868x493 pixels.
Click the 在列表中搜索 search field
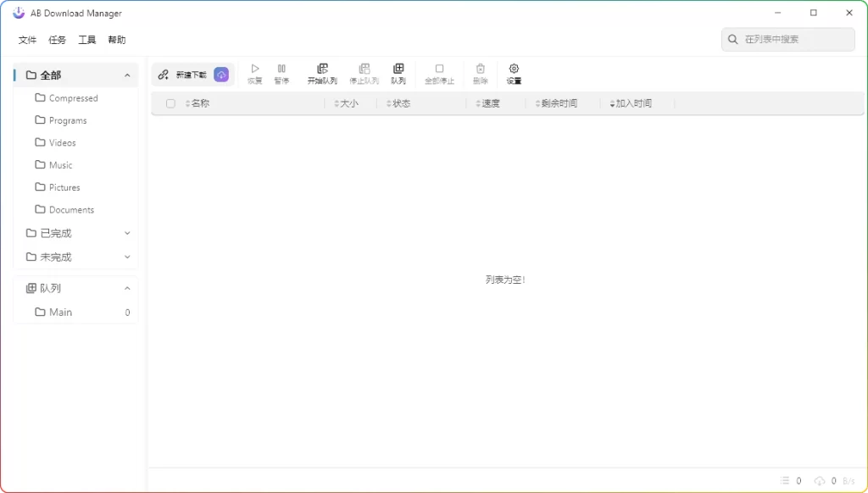787,39
